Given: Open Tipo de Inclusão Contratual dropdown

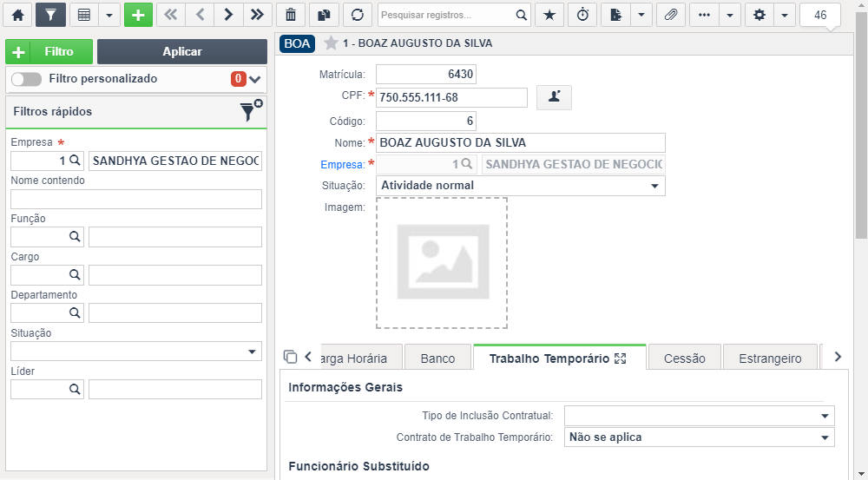Looking at the screenshot, I should pos(699,416).
